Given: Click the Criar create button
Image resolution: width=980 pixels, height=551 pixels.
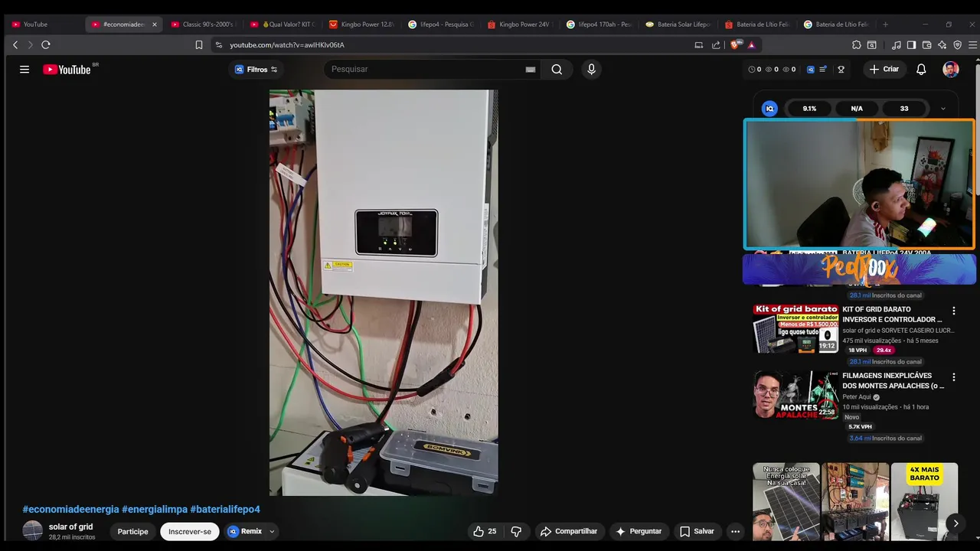Looking at the screenshot, I should [x=884, y=69].
